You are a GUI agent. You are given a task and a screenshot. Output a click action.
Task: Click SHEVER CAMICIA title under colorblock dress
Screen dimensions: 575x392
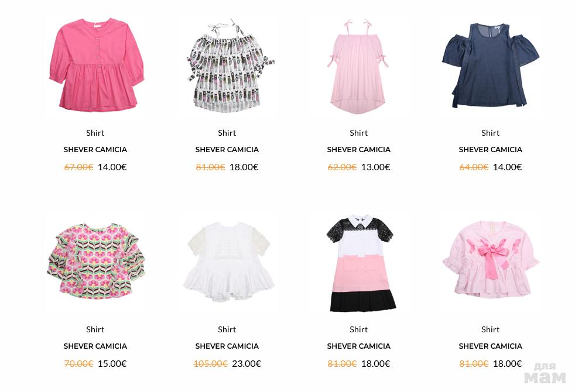[x=358, y=346]
